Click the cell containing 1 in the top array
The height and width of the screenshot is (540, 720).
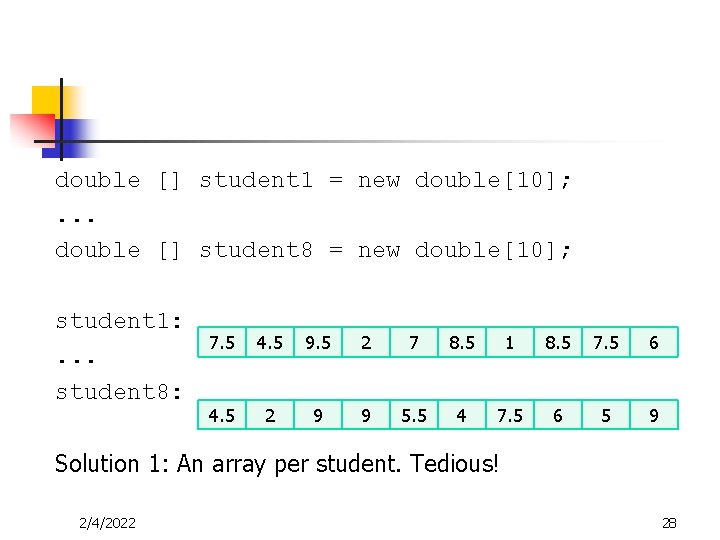click(x=509, y=343)
